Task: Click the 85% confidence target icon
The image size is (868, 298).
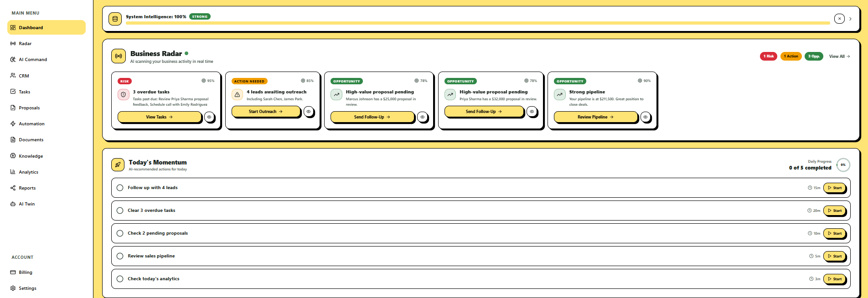Action: pos(303,81)
